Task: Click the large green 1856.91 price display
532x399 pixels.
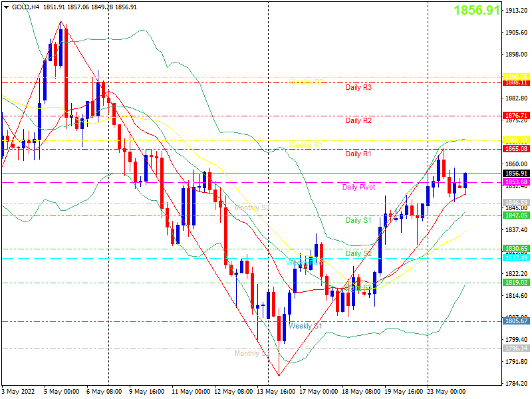Action: click(x=477, y=10)
